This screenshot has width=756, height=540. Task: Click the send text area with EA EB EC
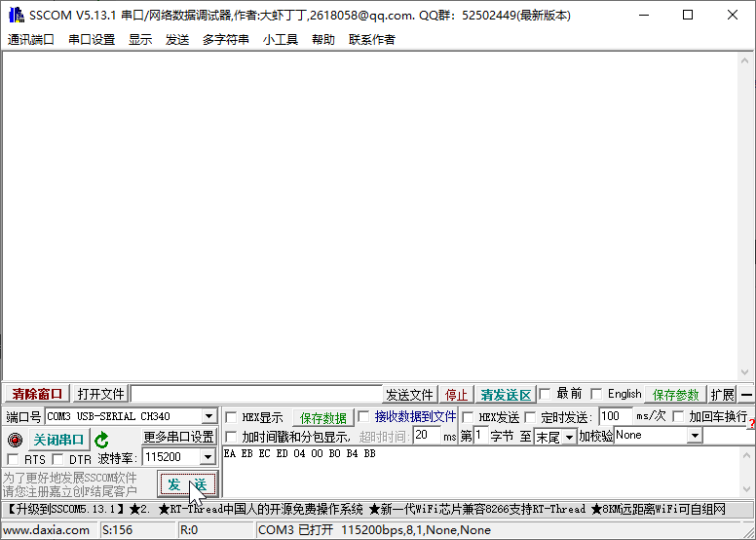point(480,472)
